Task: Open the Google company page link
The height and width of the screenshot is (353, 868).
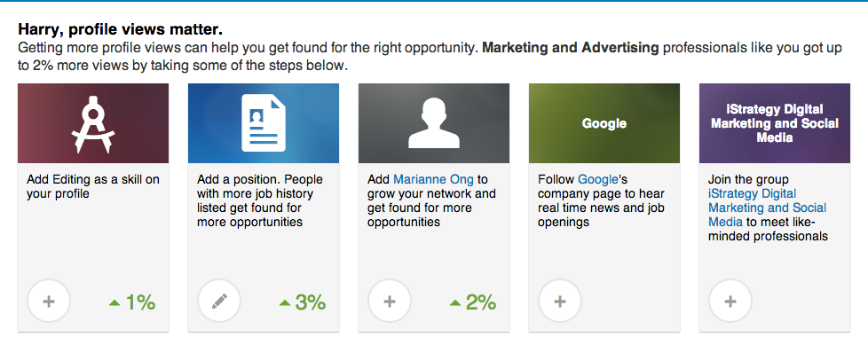Action: tap(598, 180)
